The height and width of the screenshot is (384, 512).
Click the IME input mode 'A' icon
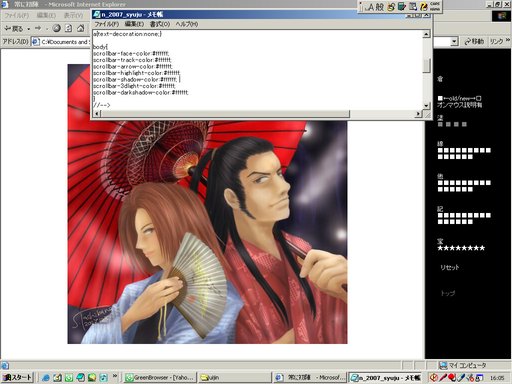tap(371, 7)
